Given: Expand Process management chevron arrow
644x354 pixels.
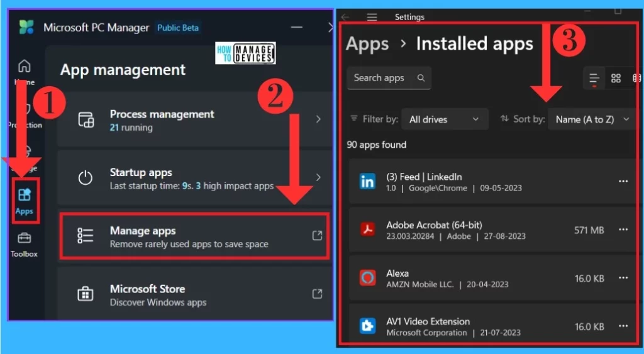Looking at the screenshot, I should coord(318,119).
